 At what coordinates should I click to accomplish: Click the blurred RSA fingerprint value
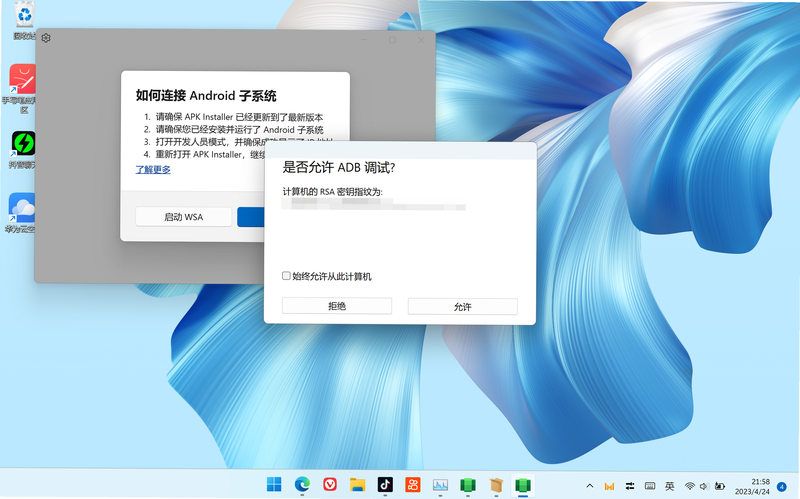tap(373, 205)
